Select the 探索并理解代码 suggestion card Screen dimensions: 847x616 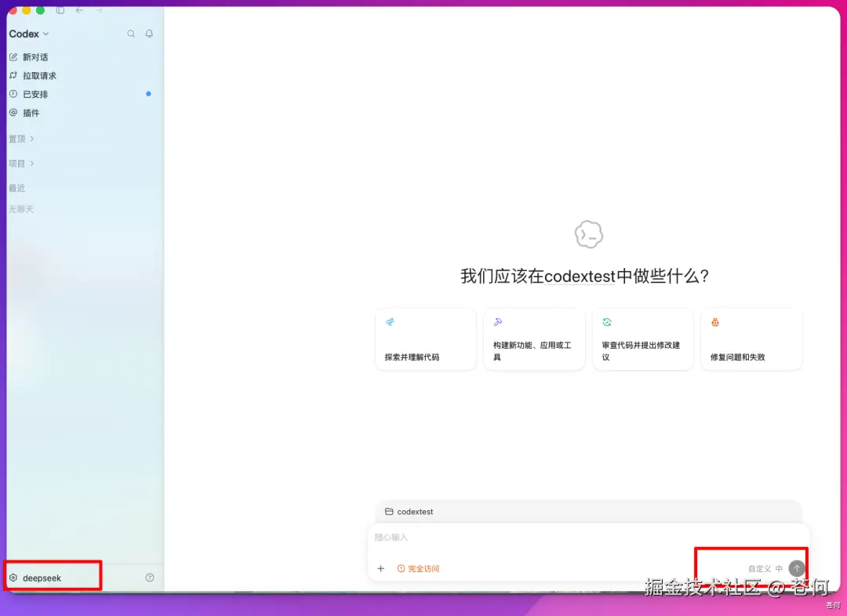(426, 339)
